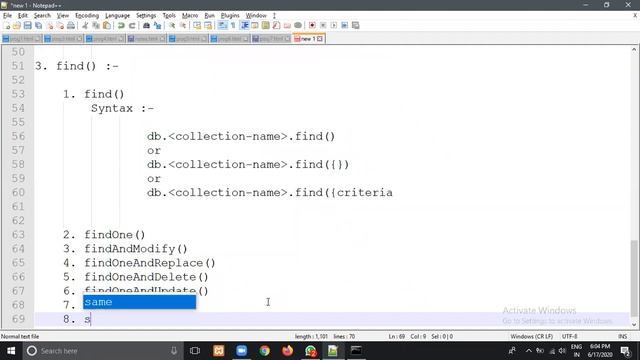Click text "findAndModify()" on line 64

[x=136, y=249]
